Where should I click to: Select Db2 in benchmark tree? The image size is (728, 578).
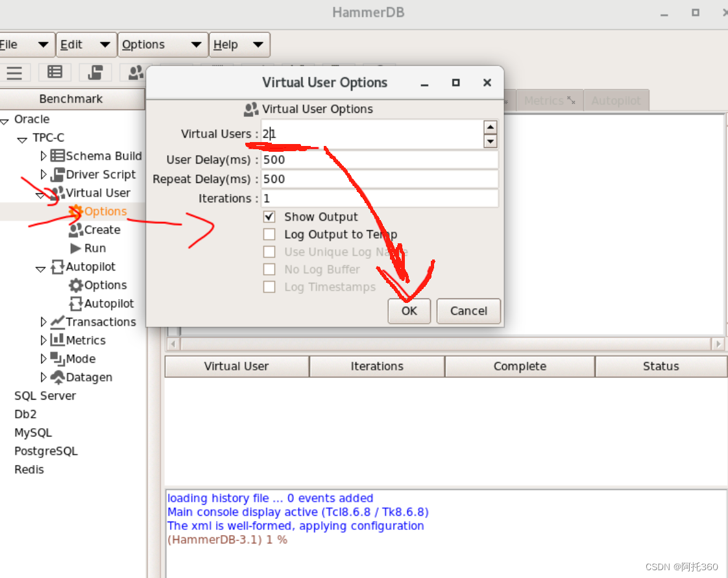click(x=25, y=414)
